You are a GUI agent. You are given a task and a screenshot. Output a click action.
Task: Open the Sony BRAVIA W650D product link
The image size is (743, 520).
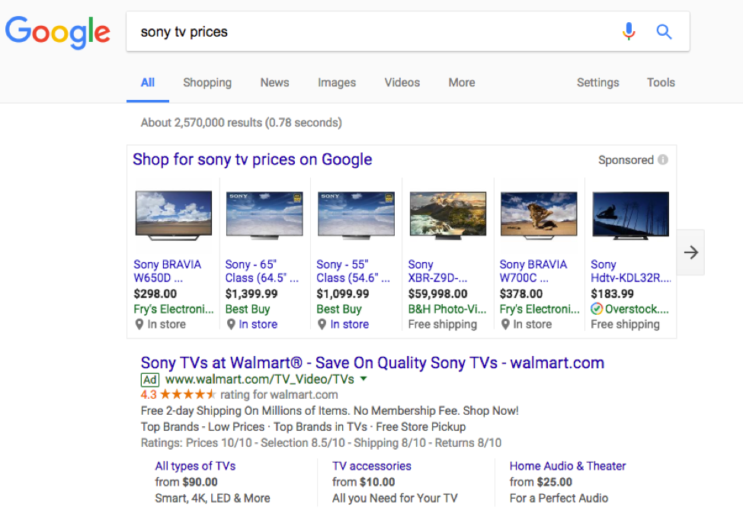click(x=167, y=271)
